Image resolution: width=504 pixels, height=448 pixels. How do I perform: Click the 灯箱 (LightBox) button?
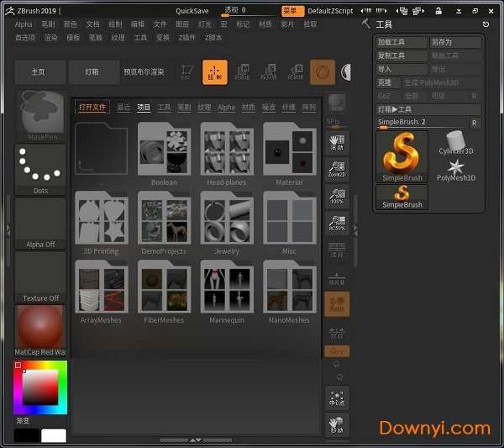pyautogui.click(x=93, y=72)
